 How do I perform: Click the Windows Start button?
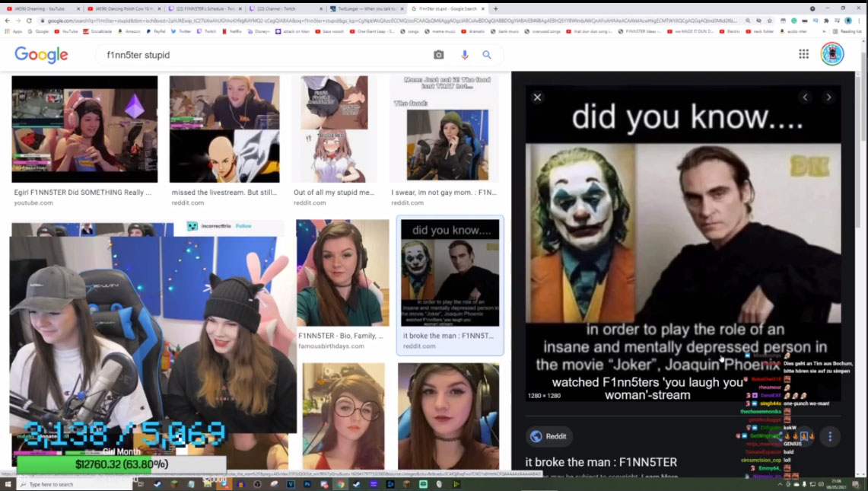(8, 484)
